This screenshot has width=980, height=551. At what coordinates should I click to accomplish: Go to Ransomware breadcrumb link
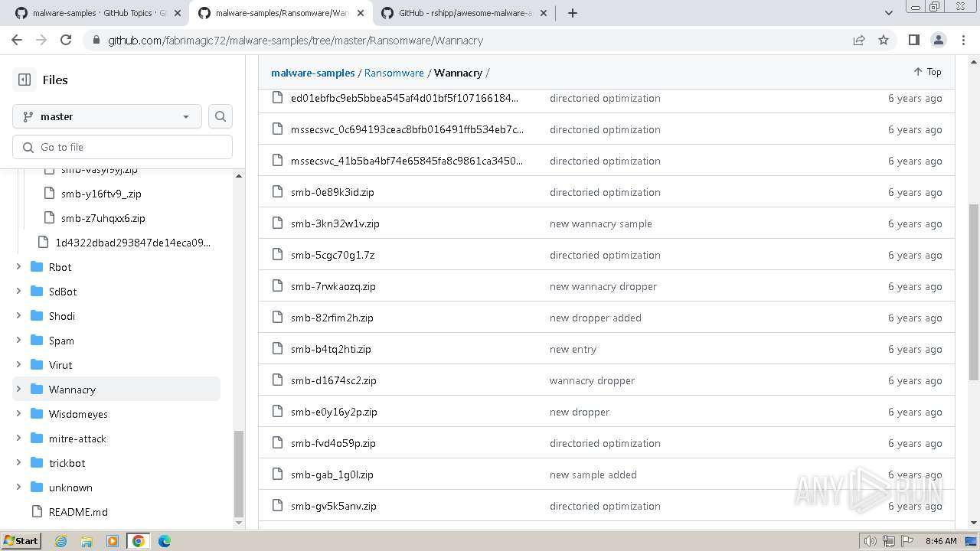(x=394, y=73)
